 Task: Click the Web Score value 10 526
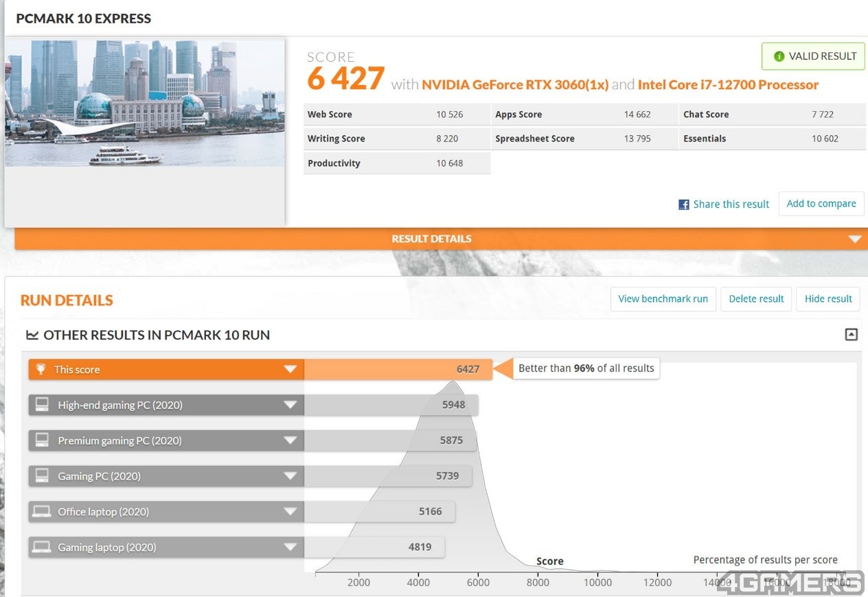[450, 115]
